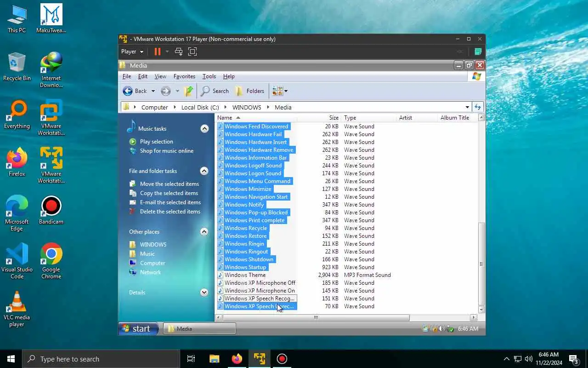Click the Windows Feed Discovered file icon

[220, 126]
